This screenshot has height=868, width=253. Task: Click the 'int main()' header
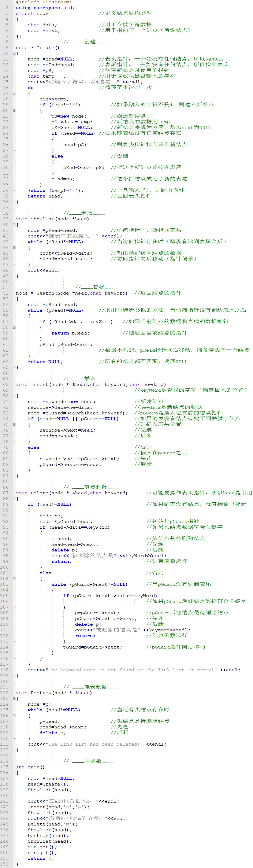click(30, 767)
